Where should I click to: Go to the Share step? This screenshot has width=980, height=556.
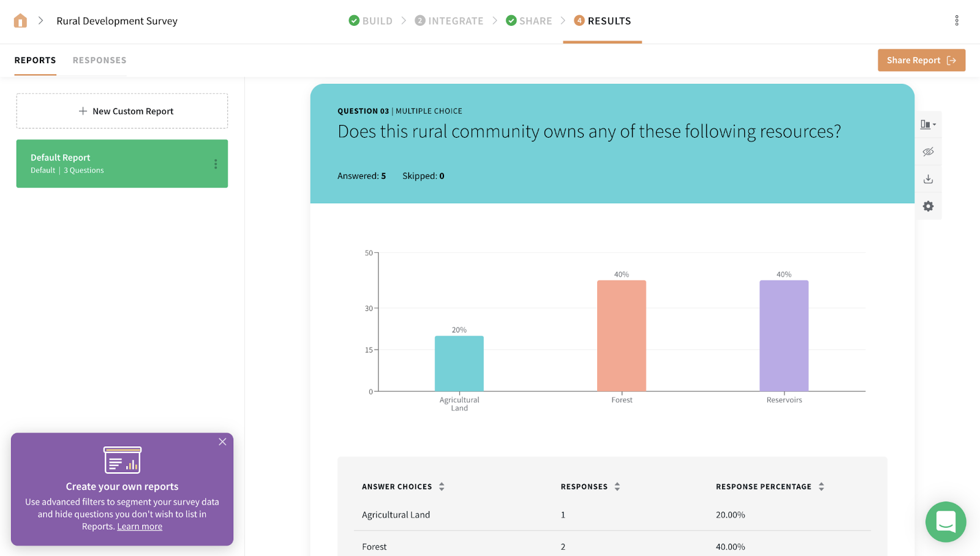529,21
